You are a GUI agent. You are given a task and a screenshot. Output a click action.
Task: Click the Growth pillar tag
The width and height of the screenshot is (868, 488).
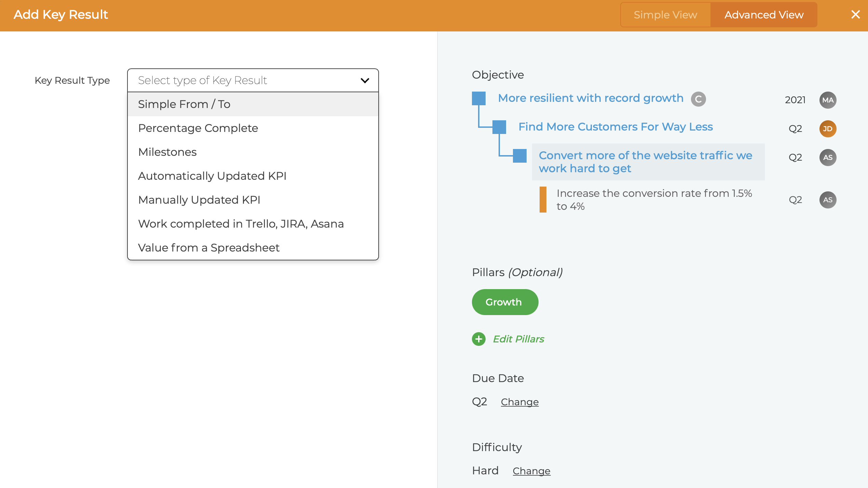pos(505,302)
